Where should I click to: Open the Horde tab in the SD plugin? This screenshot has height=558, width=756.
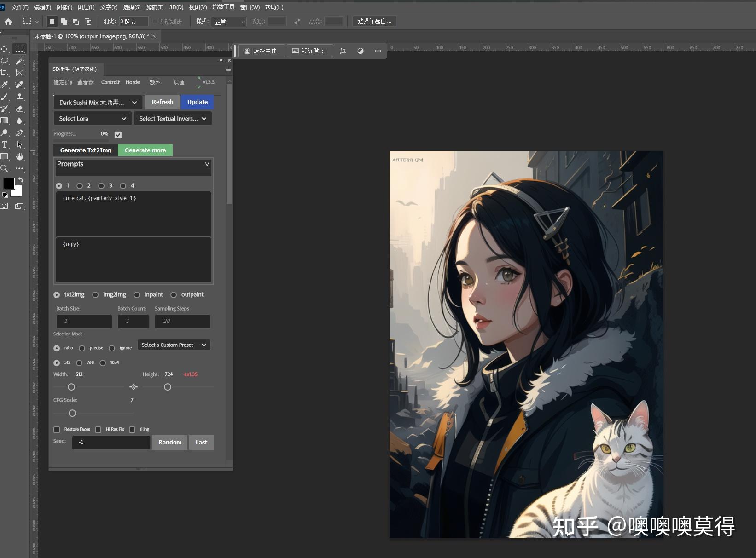(x=133, y=82)
